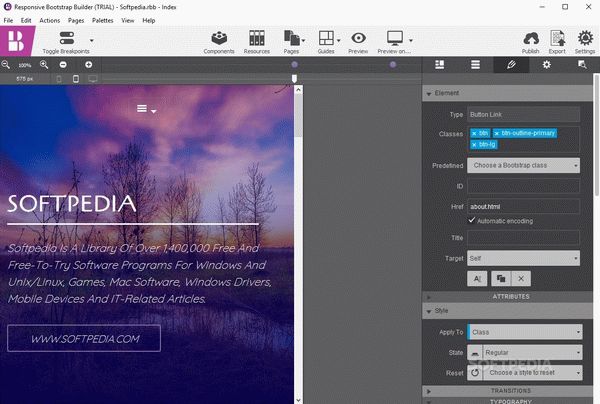Click the breakpoint width slider handle
Image resolution: width=600 pixels, height=404 pixels.
294,78
